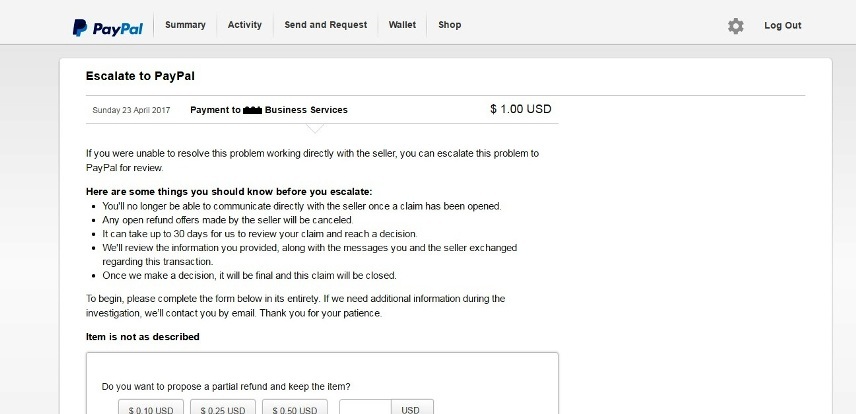Choose the $ 0.10 USD refund option
The image size is (856, 414).
tap(151, 407)
